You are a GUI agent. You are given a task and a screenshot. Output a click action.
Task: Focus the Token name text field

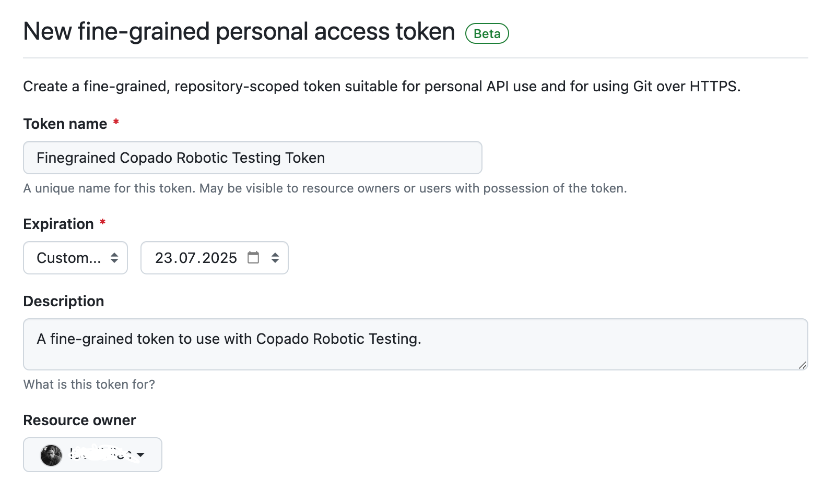click(x=253, y=158)
